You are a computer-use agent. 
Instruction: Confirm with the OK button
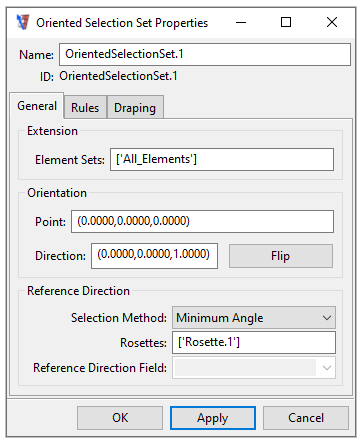(x=120, y=418)
